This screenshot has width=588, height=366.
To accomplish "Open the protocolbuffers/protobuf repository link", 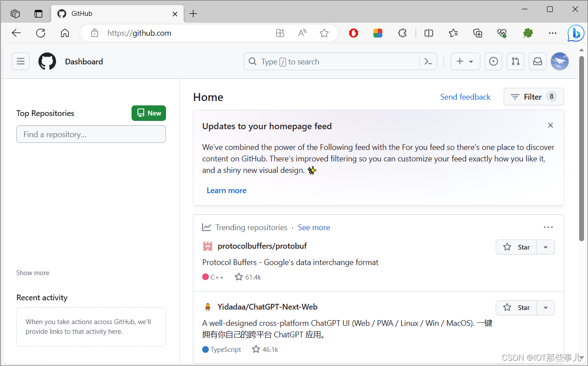I will (262, 246).
